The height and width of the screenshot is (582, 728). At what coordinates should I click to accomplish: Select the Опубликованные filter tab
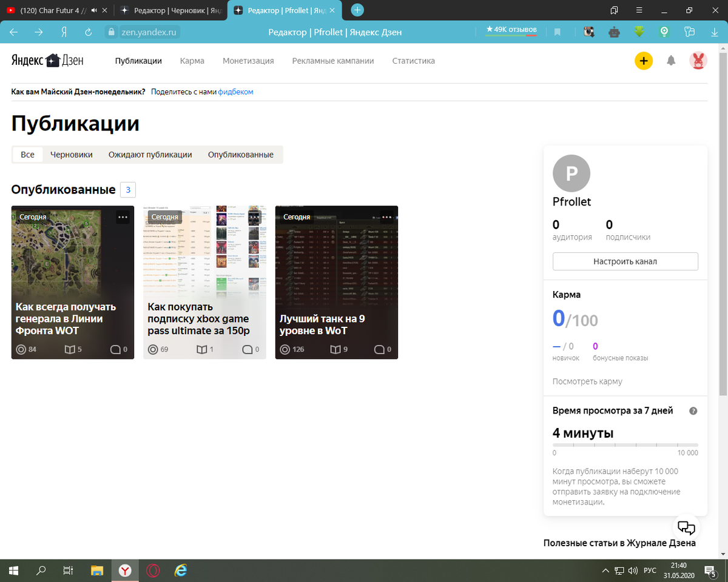pos(241,155)
